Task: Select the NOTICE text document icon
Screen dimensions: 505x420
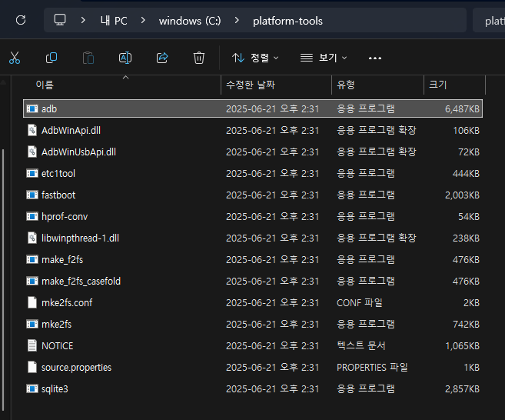Action: (32, 345)
